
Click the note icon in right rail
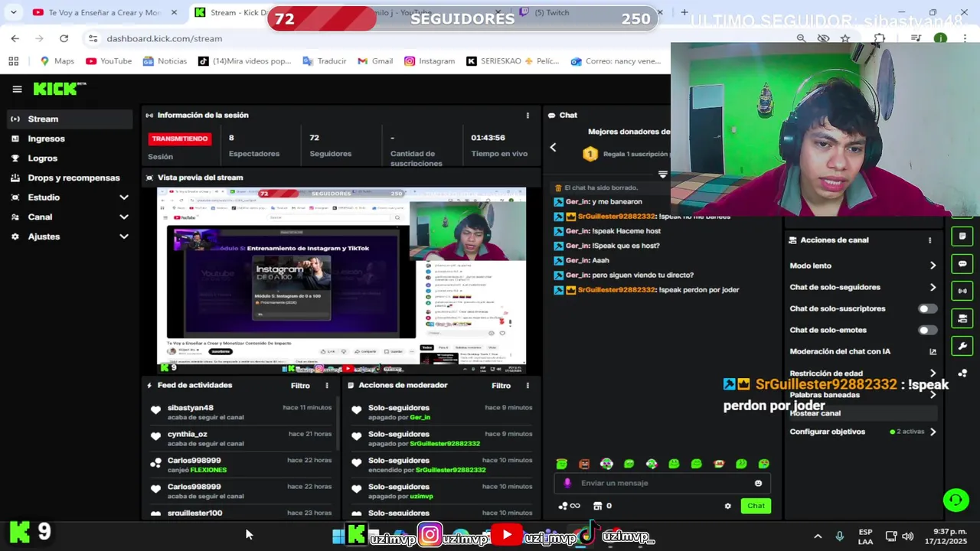[x=962, y=236]
